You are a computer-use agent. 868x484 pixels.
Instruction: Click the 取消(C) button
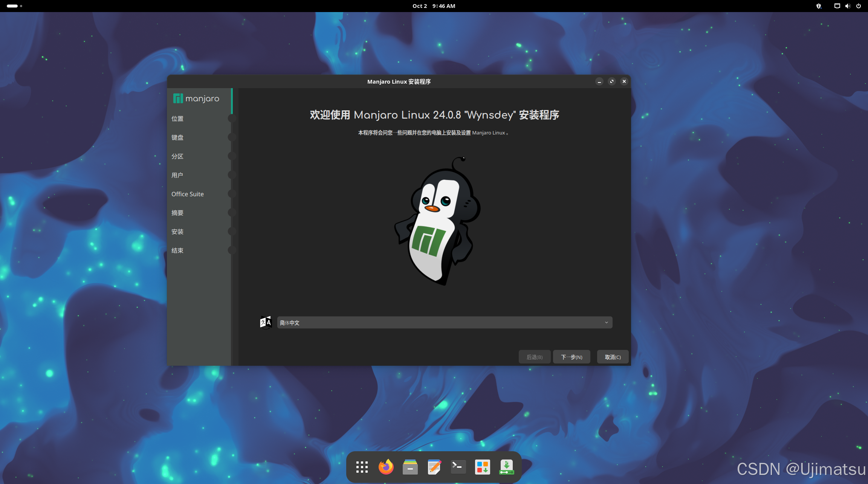point(613,357)
